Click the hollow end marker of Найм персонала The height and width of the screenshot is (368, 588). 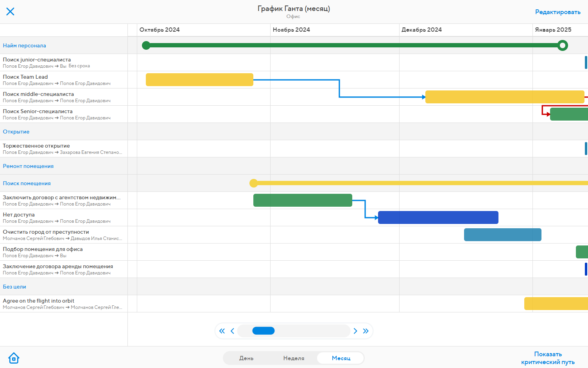[x=562, y=45]
